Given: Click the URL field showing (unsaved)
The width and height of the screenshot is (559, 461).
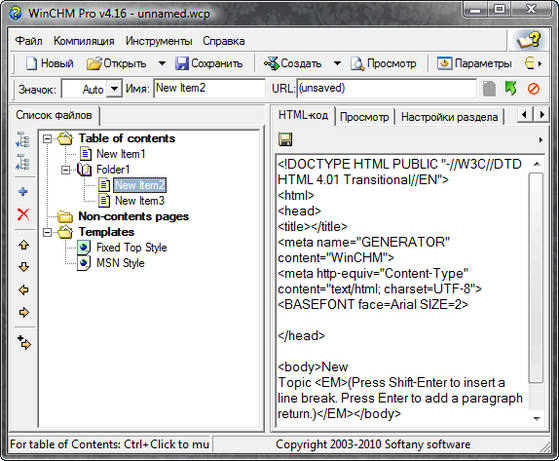Looking at the screenshot, I should click(x=386, y=88).
